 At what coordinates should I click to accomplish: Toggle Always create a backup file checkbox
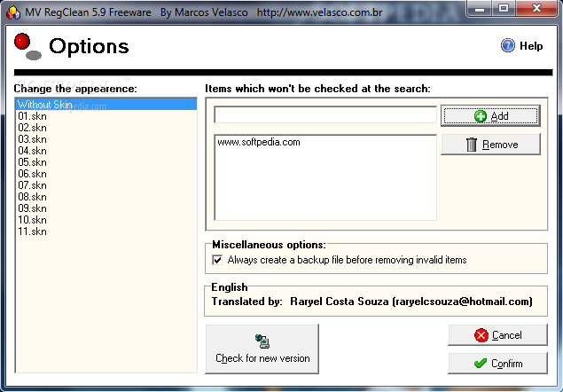[217, 260]
